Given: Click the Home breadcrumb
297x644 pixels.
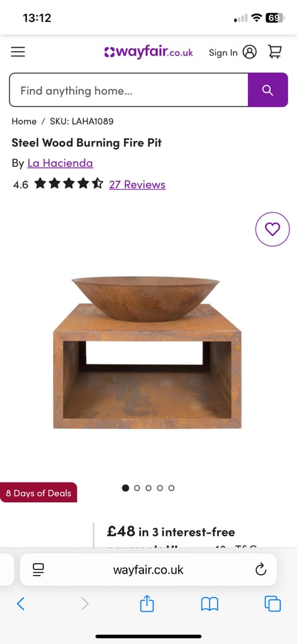Looking at the screenshot, I should point(24,121).
